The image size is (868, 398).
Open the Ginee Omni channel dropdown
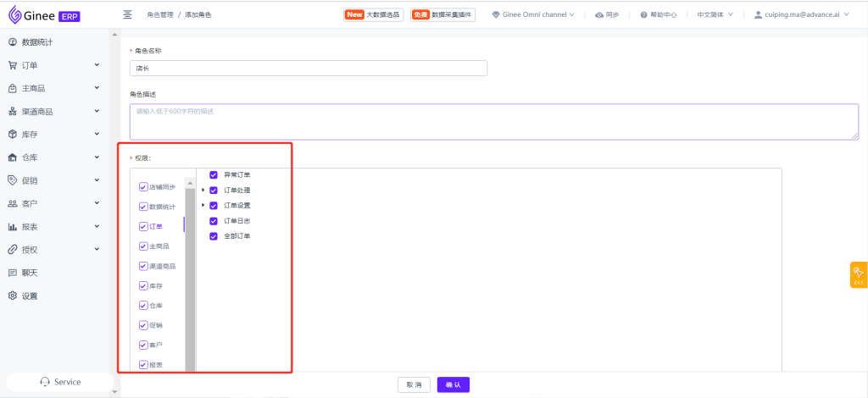(x=533, y=15)
